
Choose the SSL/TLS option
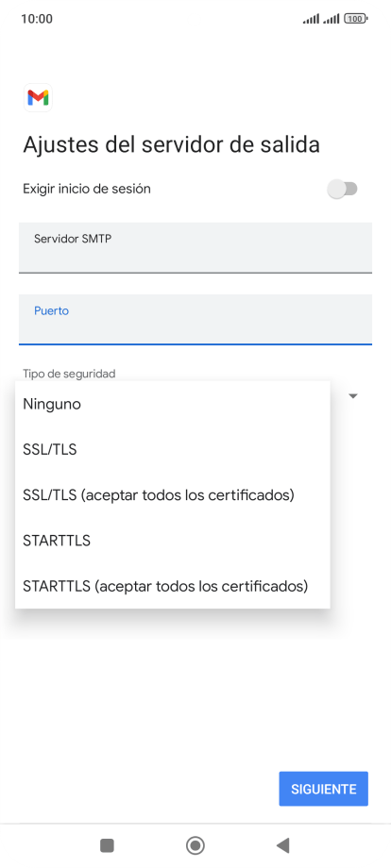[x=173, y=449]
